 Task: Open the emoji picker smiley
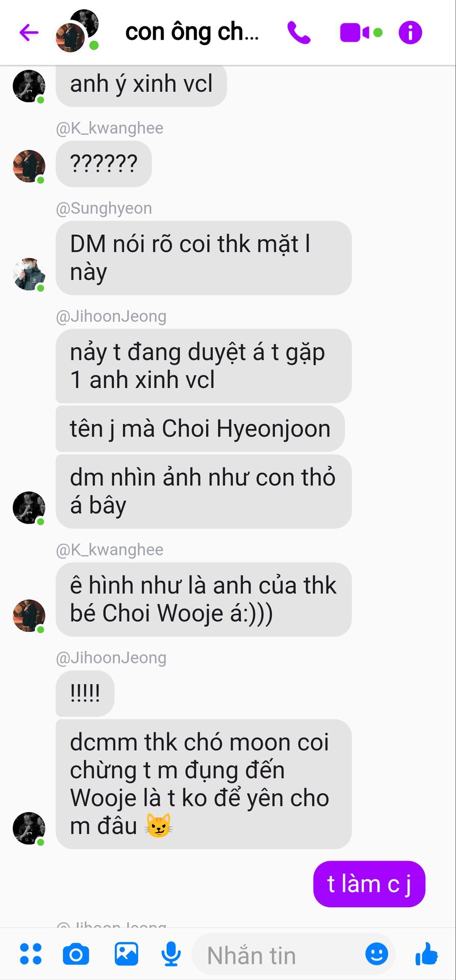coord(377,953)
